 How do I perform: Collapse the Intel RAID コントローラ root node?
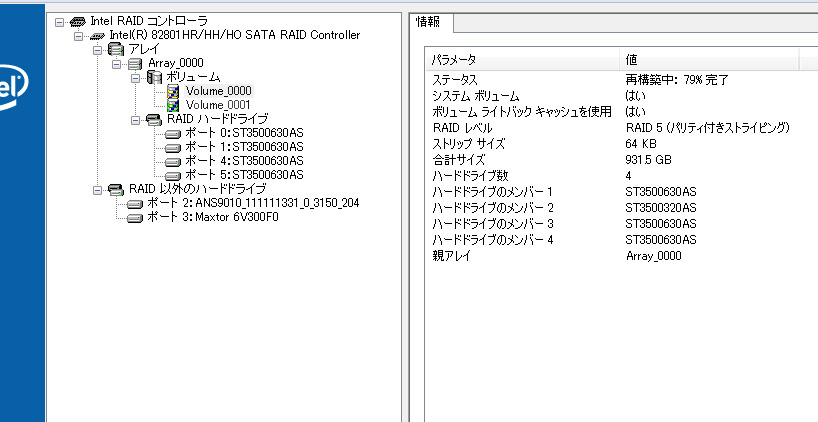(x=59, y=22)
